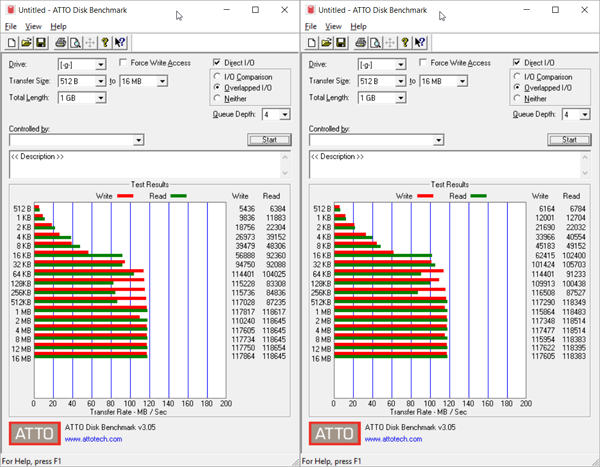This screenshot has height=467, width=600.
Task: Click the Help question mark icon in right window
Action: [404, 42]
